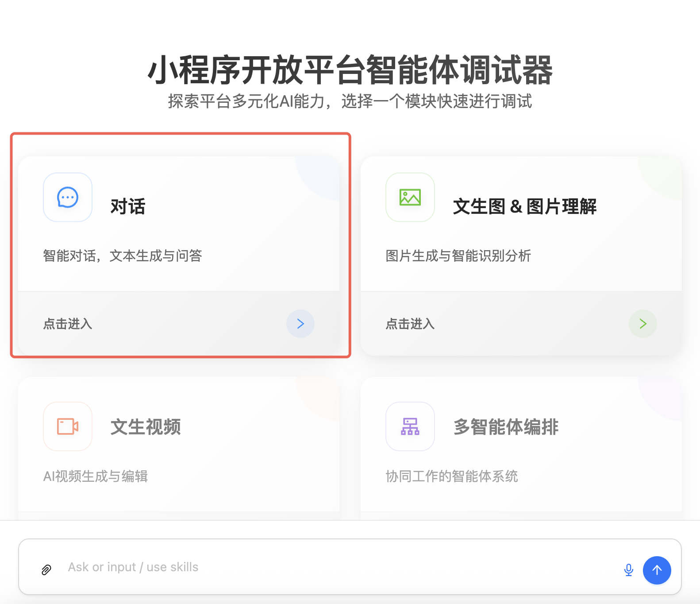This screenshot has height=604, width=700.
Task: Click 点击进入 under the 对话 card
Action: (x=68, y=324)
